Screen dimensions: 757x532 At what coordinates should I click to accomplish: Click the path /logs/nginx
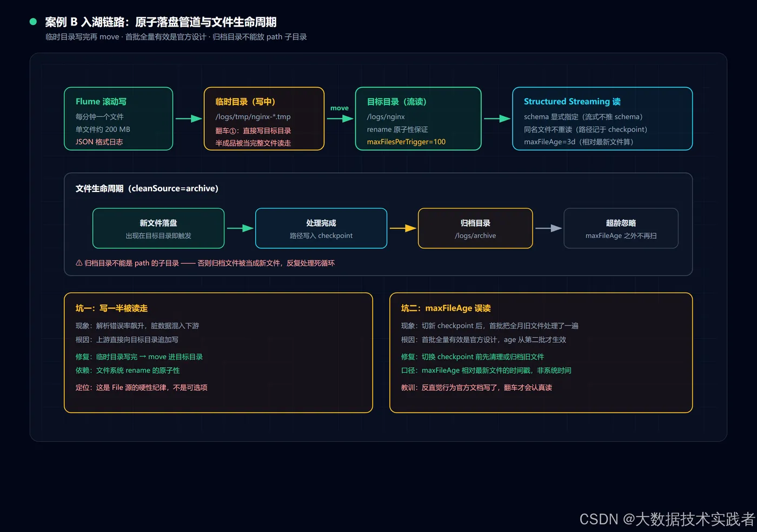tap(386, 117)
